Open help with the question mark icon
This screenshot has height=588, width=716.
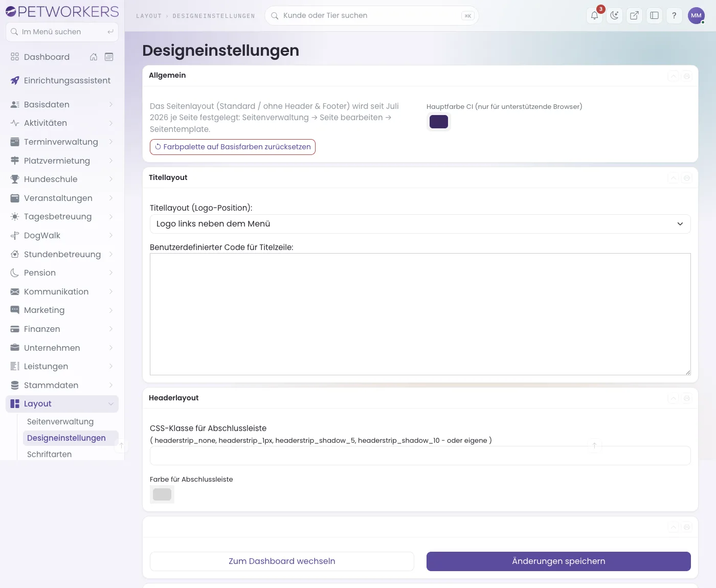[x=674, y=15]
